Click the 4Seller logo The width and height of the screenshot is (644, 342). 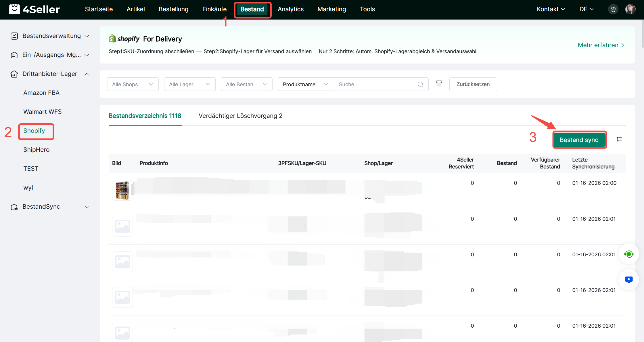pos(34,9)
